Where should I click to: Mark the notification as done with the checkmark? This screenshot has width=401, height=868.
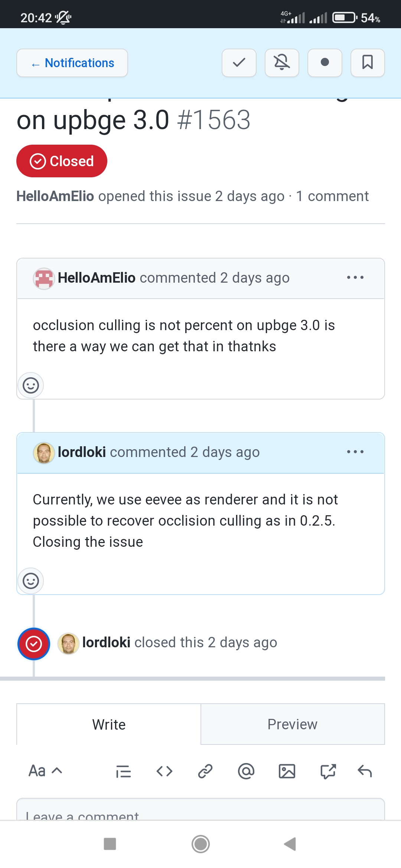[x=239, y=63]
